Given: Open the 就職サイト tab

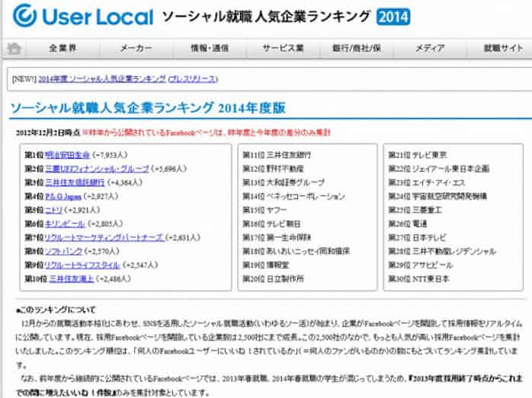Looking at the screenshot, I should 502,48.
